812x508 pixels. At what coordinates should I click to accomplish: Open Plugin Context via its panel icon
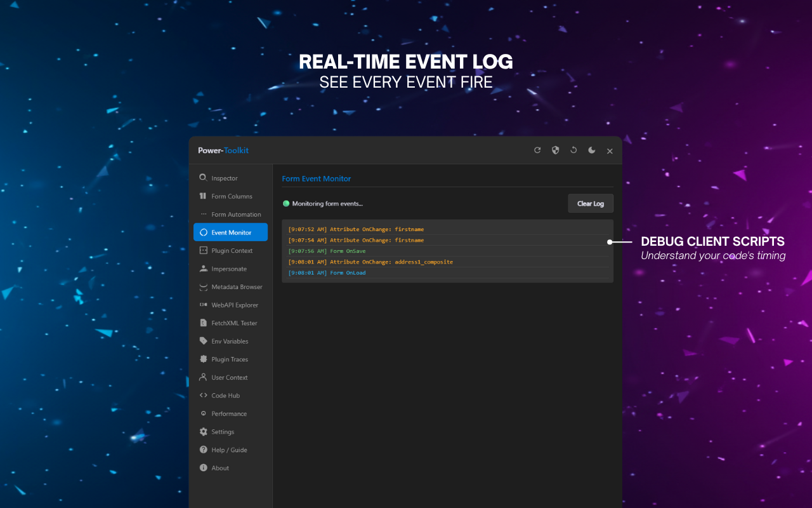tap(203, 250)
